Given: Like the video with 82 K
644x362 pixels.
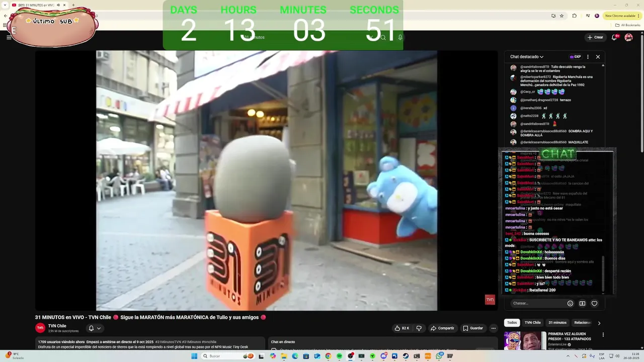Looking at the screenshot, I should (402, 328).
